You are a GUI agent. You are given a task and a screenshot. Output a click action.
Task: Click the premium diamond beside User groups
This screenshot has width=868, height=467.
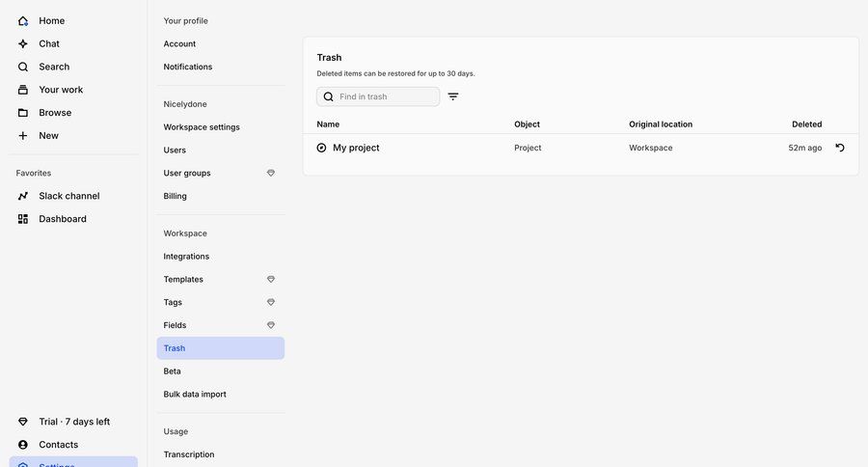coord(271,173)
